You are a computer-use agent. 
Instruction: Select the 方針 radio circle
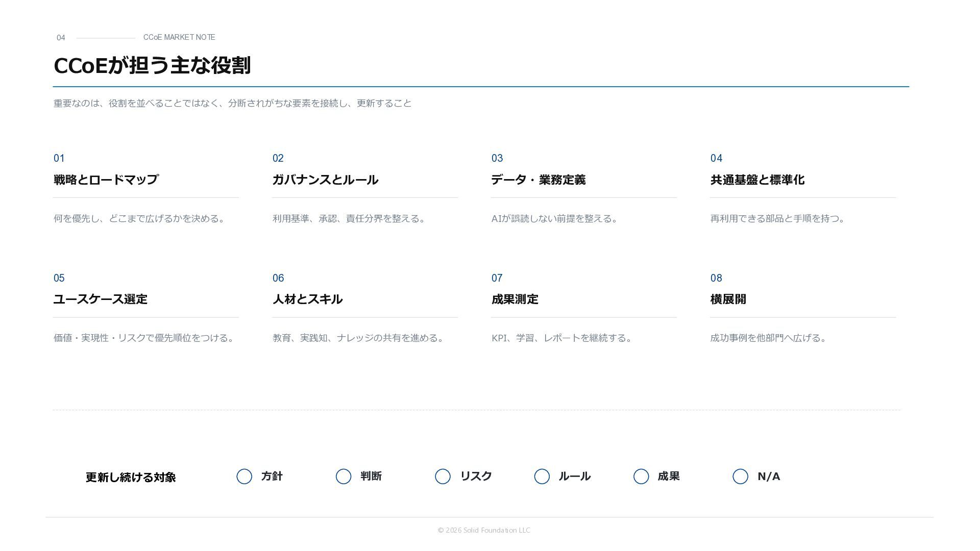click(244, 477)
